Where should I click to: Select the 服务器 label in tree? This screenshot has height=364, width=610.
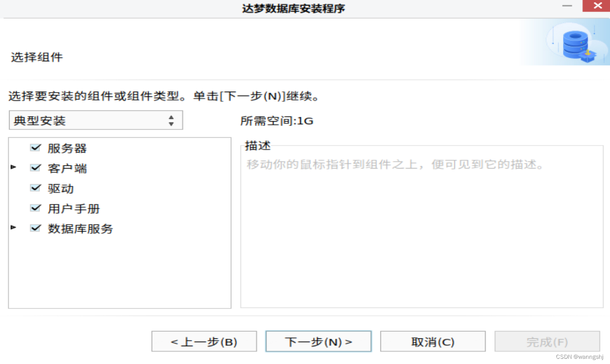(67, 148)
